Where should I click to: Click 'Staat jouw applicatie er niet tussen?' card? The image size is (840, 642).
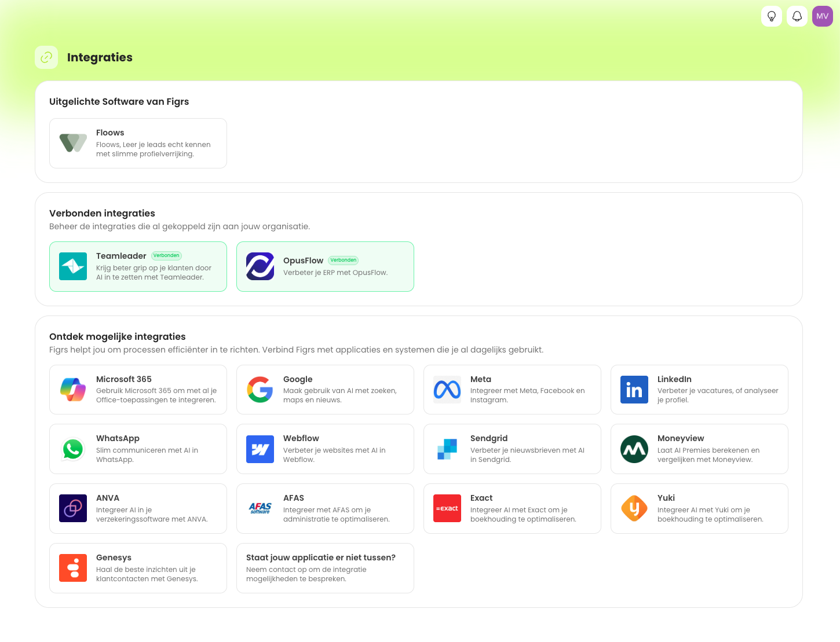[325, 568]
